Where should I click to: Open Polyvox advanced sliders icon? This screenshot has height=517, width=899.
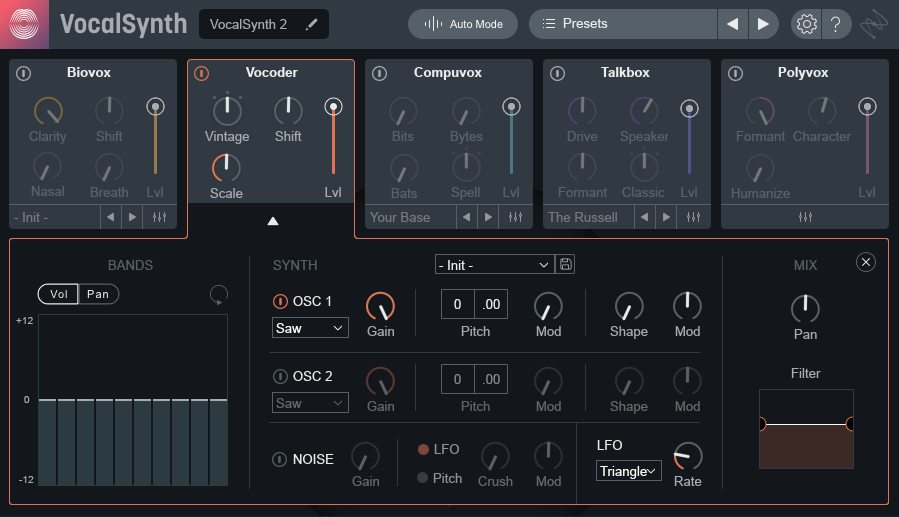pos(805,217)
